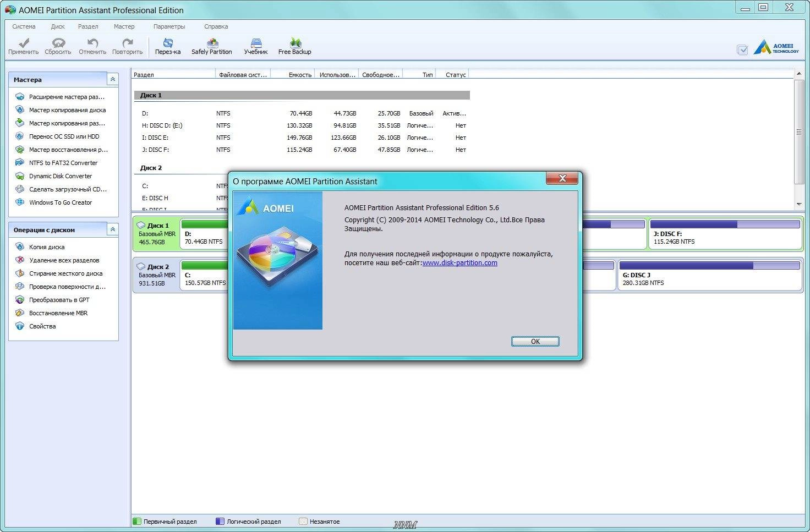Select the J: DISC F: partition row
Viewport: 810px width, 532px height.
tap(302, 150)
